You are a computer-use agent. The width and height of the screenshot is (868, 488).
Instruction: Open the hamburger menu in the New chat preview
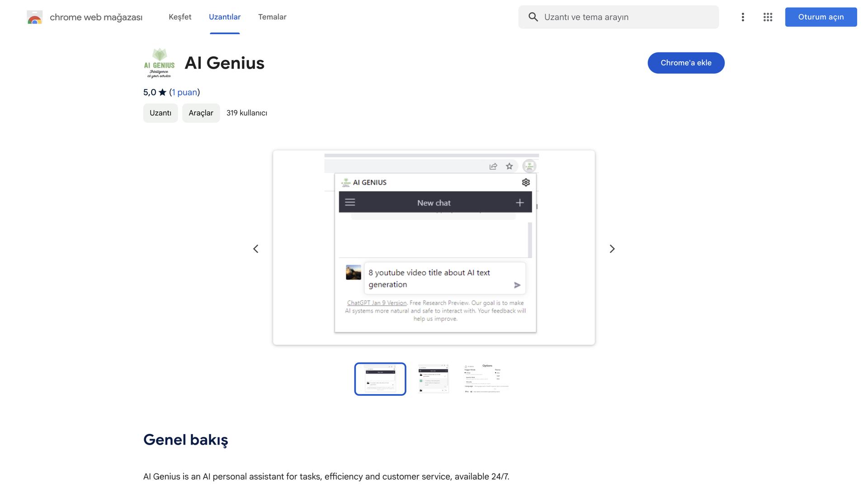(349, 202)
